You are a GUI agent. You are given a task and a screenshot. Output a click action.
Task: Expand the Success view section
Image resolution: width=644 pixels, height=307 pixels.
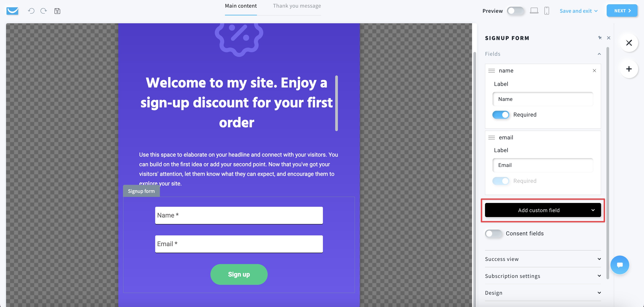coord(543,259)
